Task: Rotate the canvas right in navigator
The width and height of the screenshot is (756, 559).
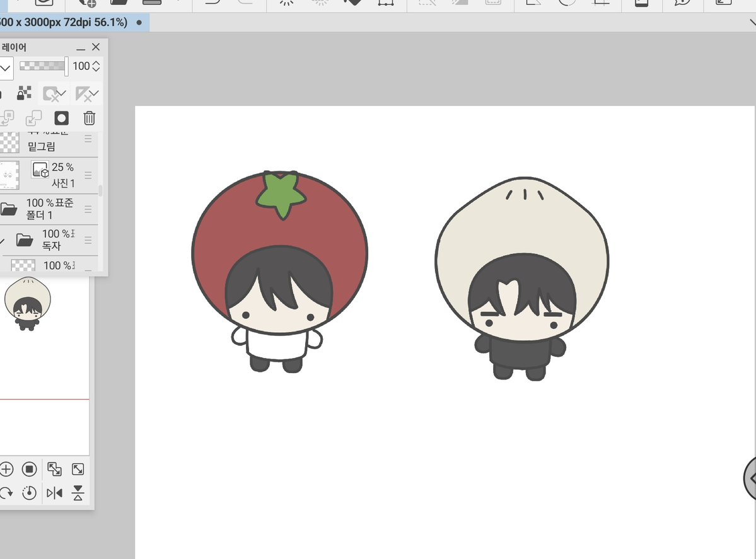Action: (6, 493)
